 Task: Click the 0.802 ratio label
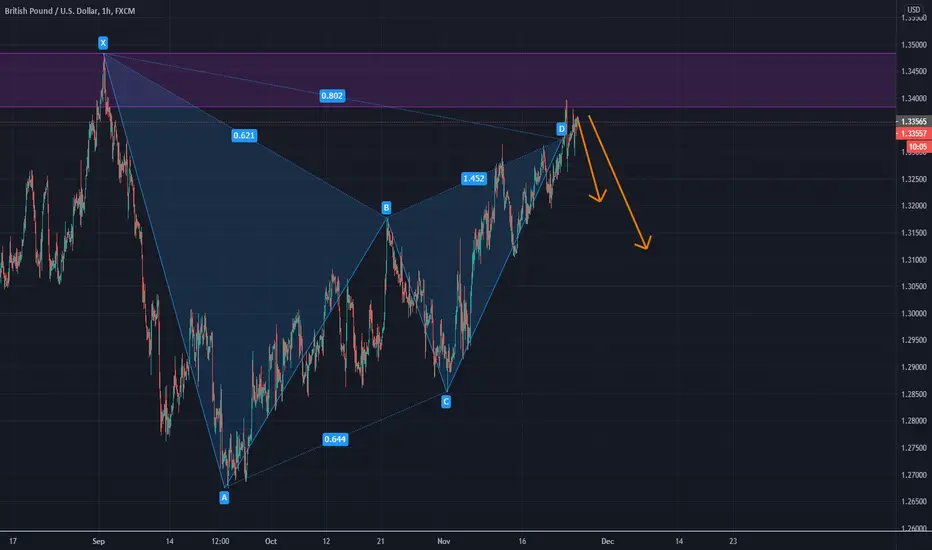pyautogui.click(x=332, y=96)
